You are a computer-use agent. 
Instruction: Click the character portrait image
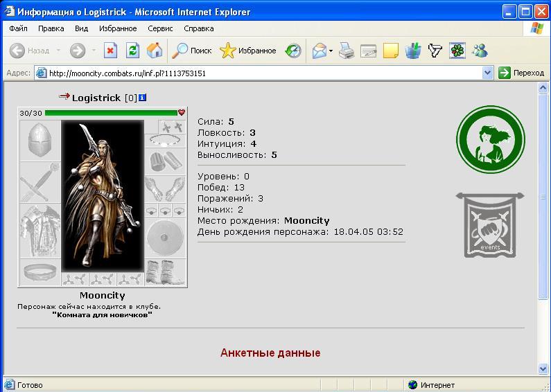(103, 196)
